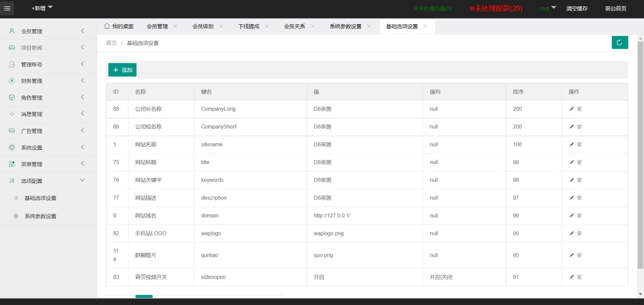Viewport: 644px width, 305px height.
Task: Close the 会员管理 tab
Action: 175,26
